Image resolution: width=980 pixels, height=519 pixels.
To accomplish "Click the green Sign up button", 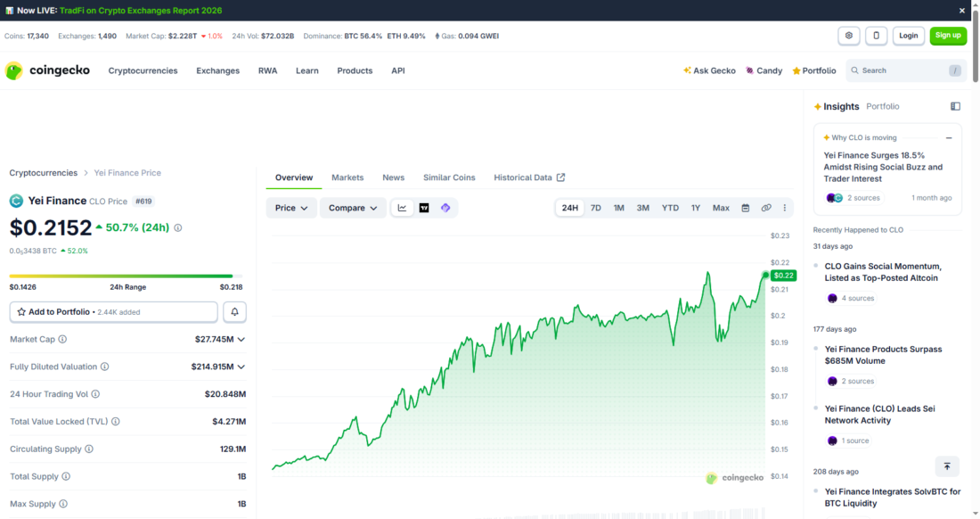I will [x=948, y=36].
